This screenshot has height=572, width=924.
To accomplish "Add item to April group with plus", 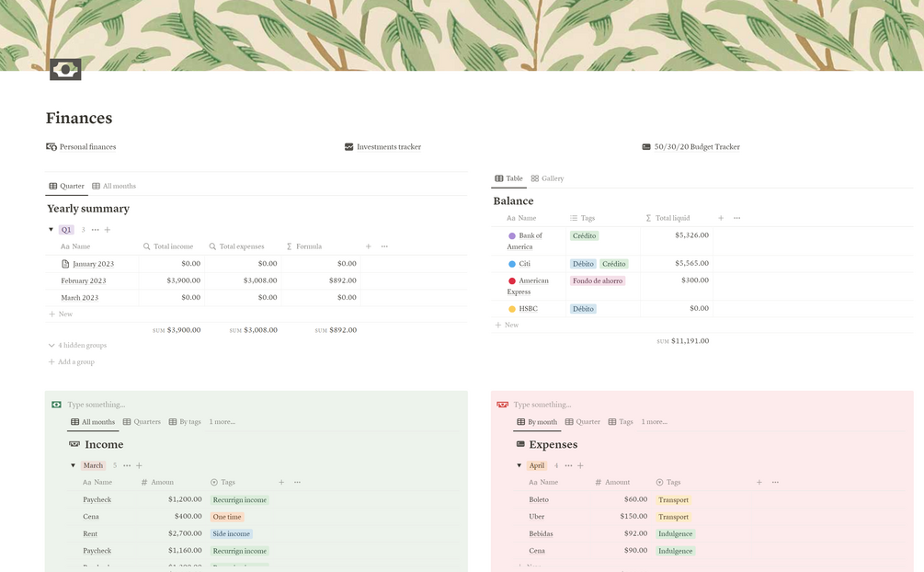I will tap(580, 466).
